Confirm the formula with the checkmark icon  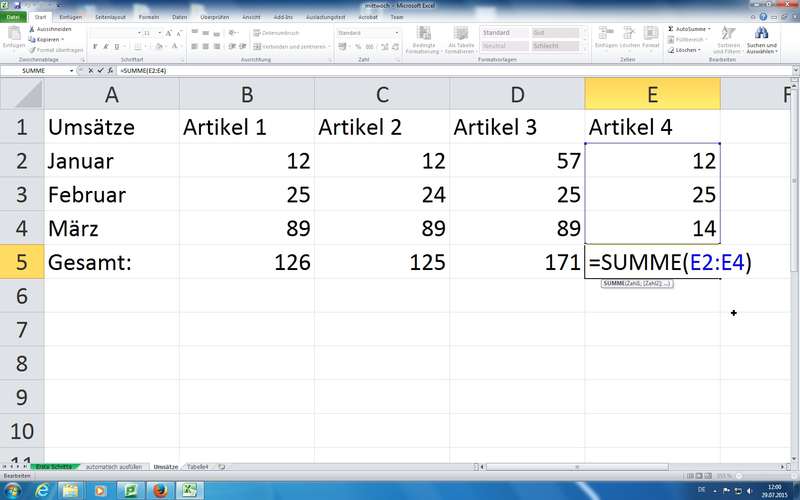pyautogui.click(x=101, y=71)
